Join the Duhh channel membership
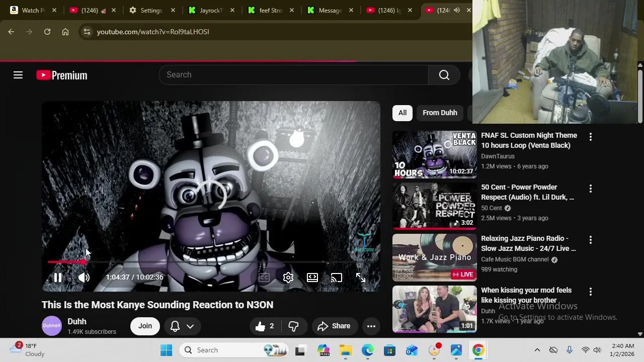This screenshot has width=644, height=362. point(145,326)
